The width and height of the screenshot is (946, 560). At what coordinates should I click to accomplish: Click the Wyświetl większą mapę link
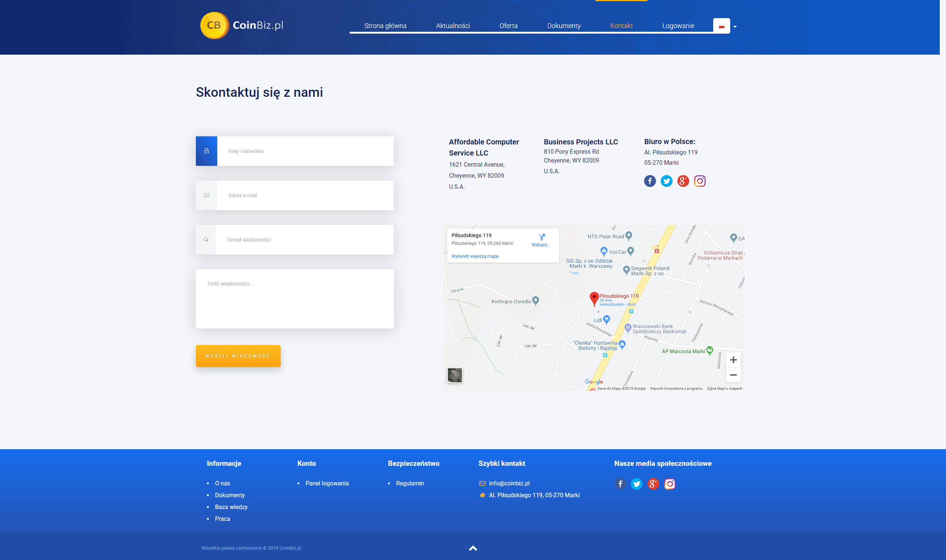474,256
